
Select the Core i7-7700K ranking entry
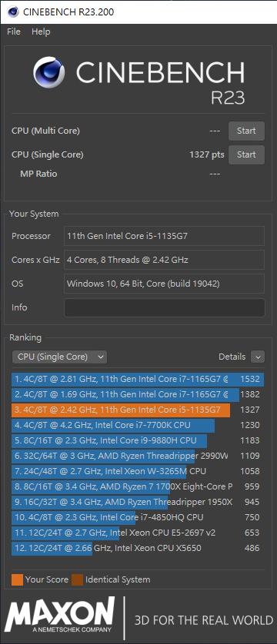click(138, 425)
